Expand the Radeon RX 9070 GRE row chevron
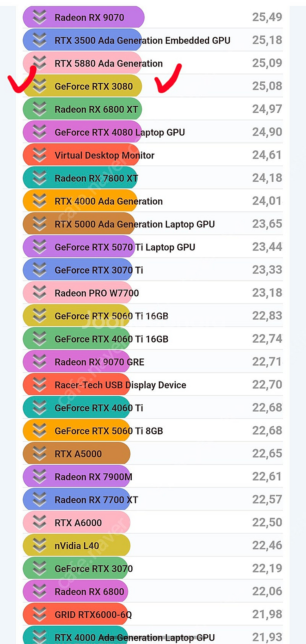 tap(40, 361)
